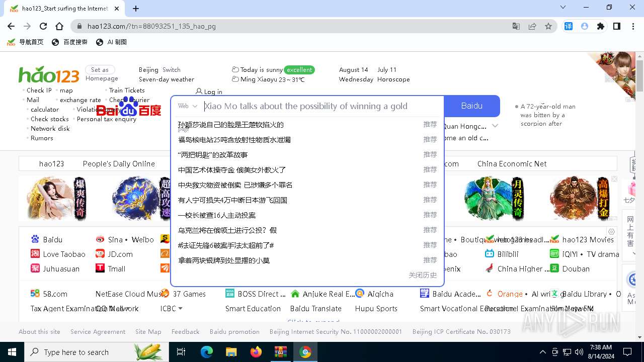Viewport: 644px width, 362px height.
Task: Open Bilibili shortcut
Action: 502,254
